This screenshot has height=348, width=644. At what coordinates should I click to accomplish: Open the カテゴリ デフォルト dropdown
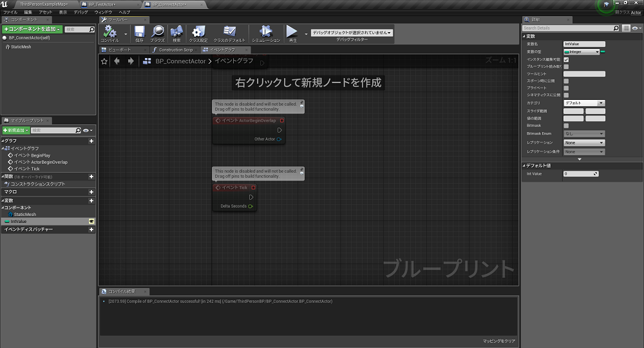point(584,103)
